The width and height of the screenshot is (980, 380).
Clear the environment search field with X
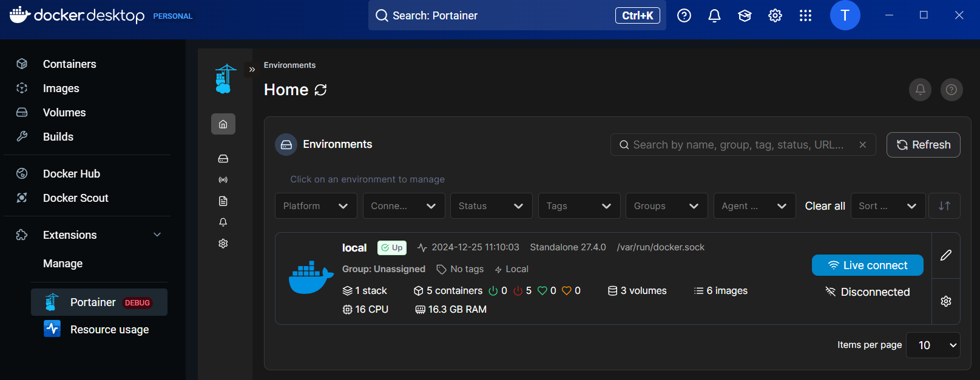(862, 145)
